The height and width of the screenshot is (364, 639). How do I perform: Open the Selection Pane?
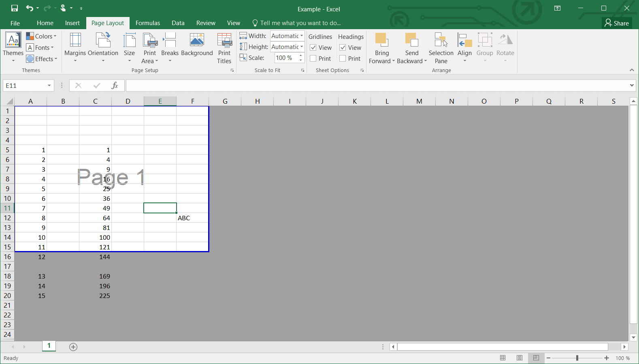coord(441,47)
